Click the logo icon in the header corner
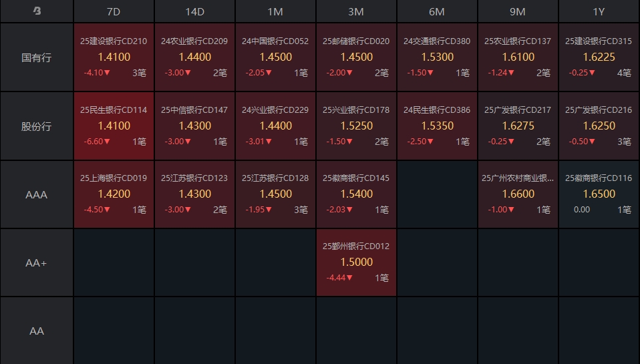 point(37,11)
